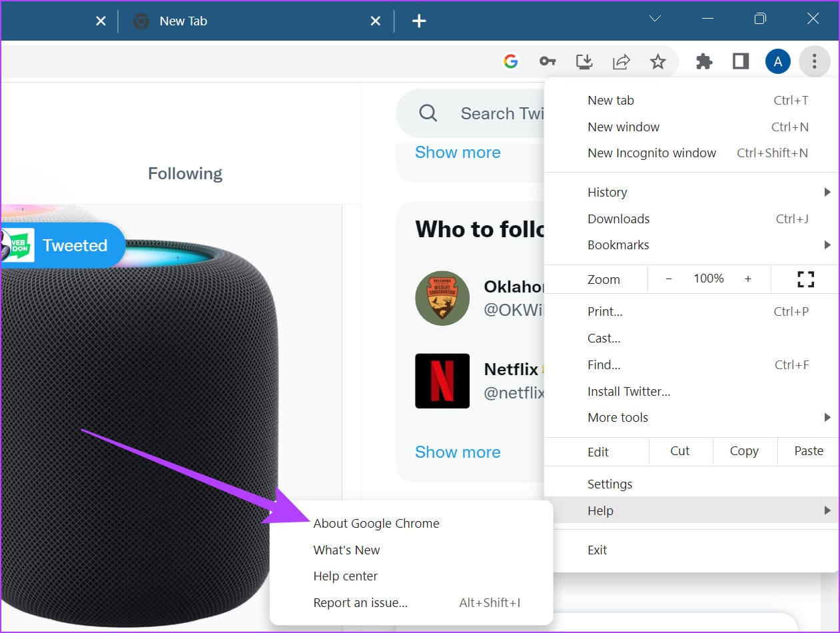Click the install app icon in address bar
This screenshot has width=840, height=633.
pyautogui.click(x=584, y=62)
